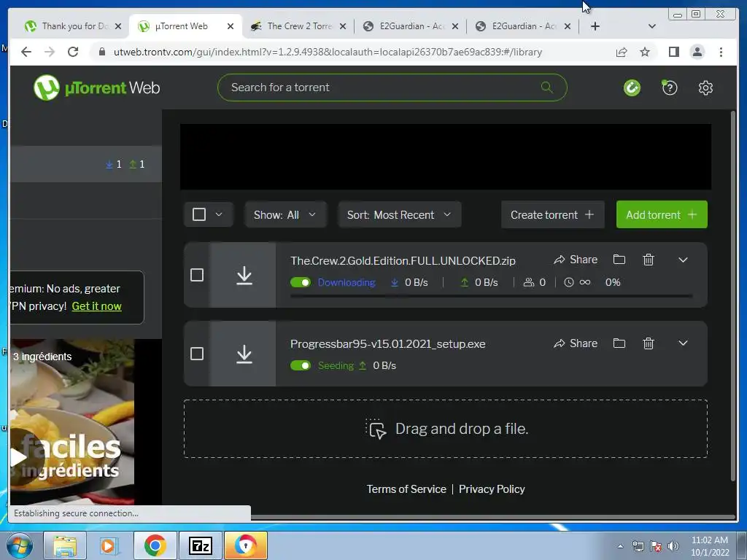Image resolution: width=747 pixels, height=560 pixels.
Task: Open Windows Media Player from taskbar
Action: coord(108,545)
